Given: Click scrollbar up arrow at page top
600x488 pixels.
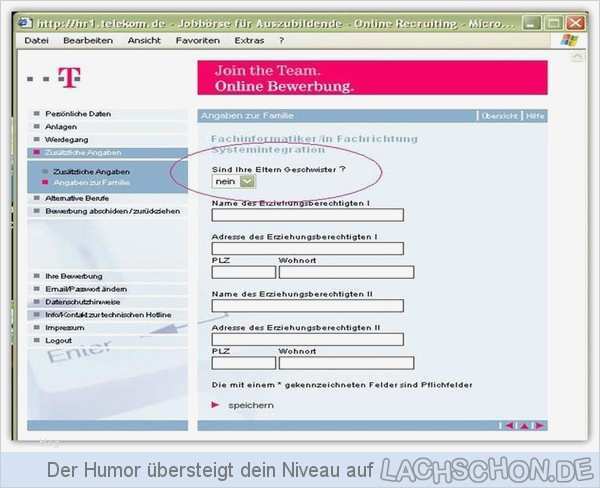Looking at the screenshot, I should pos(577,57).
